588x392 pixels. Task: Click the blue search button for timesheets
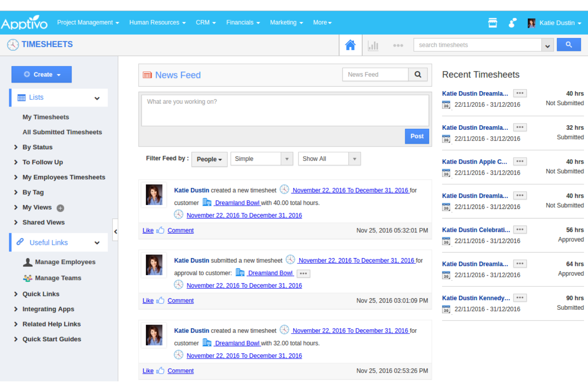click(x=569, y=44)
